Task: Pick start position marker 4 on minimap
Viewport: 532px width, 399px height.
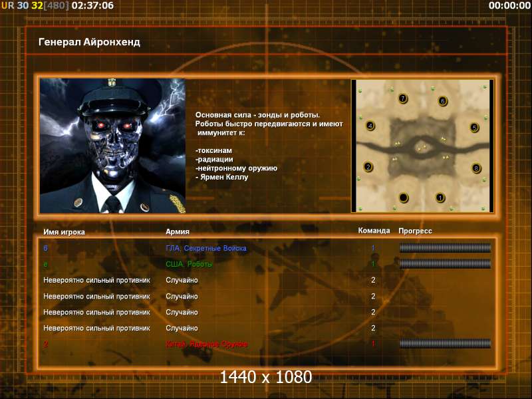Action: click(370, 126)
